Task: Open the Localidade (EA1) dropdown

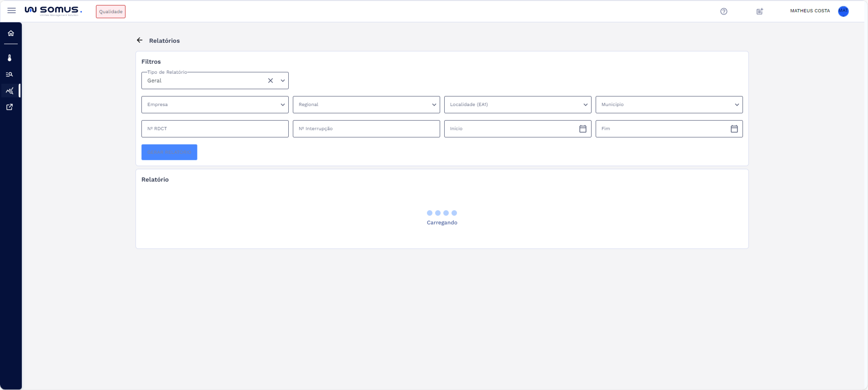Action: pos(517,105)
